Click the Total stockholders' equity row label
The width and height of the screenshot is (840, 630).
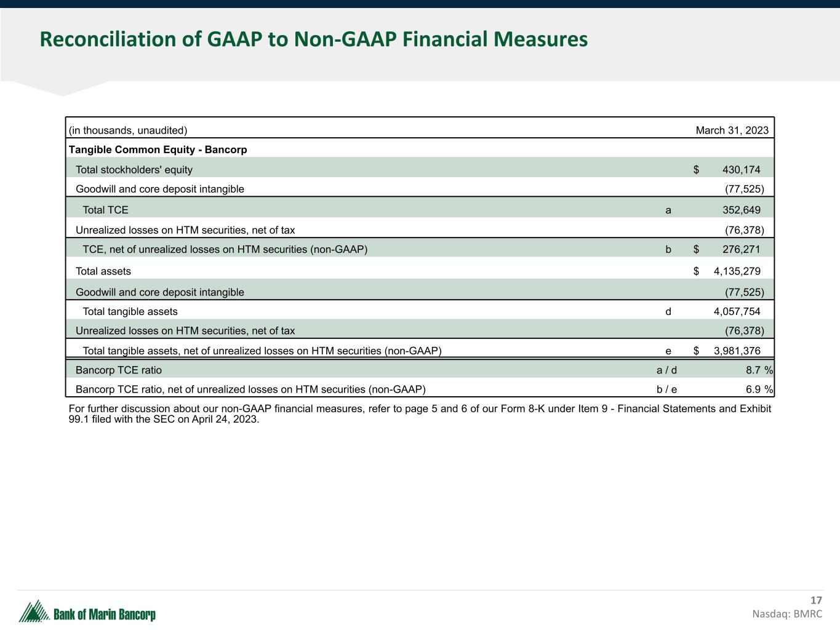pyautogui.click(x=134, y=170)
